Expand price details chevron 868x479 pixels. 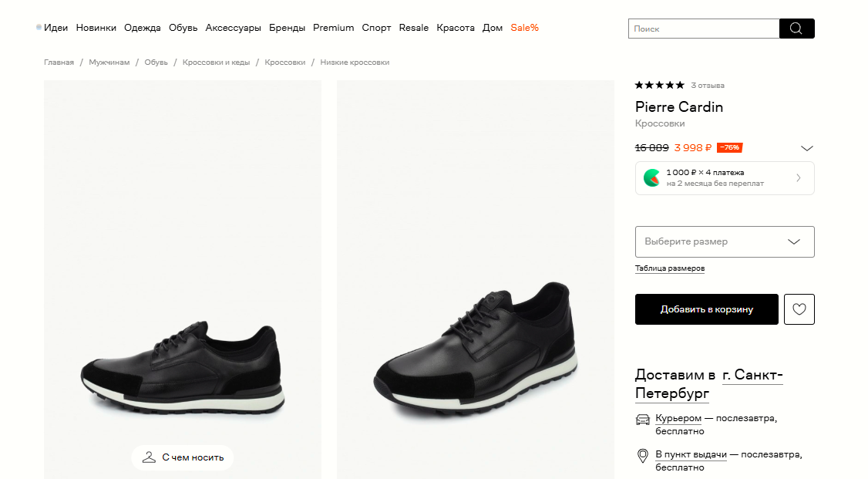point(807,148)
